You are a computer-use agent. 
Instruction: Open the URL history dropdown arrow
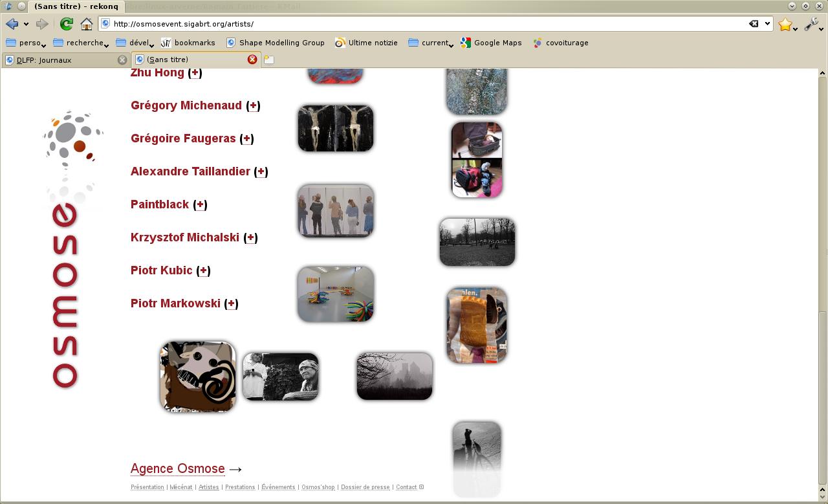pyautogui.click(x=768, y=24)
